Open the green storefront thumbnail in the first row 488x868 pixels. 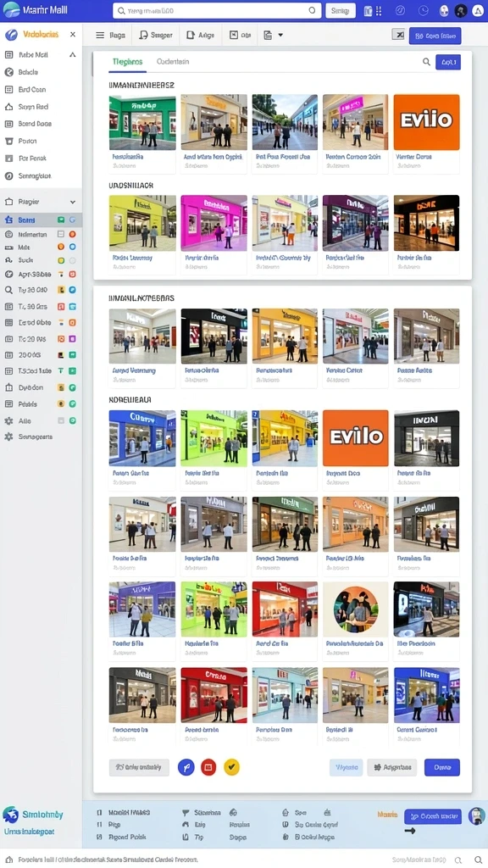click(142, 122)
